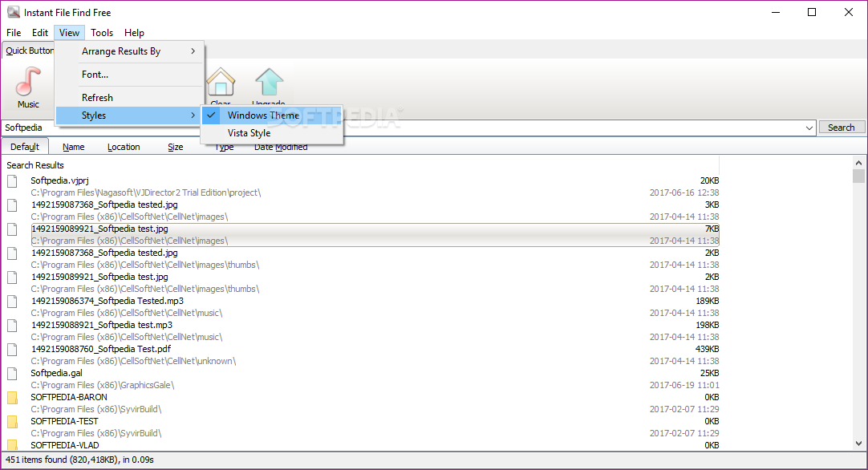Open the Edit menu
This screenshot has width=868, height=470.
point(40,33)
